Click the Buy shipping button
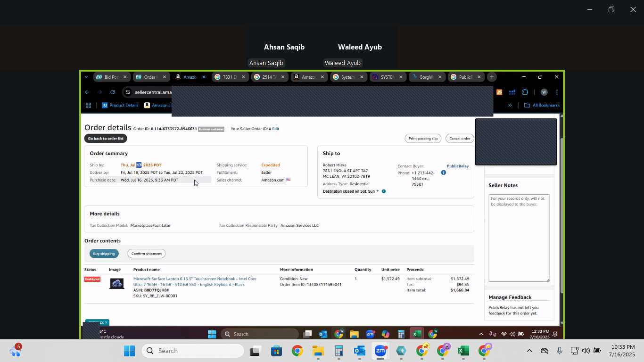This screenshot has width=644, height=362. pos(104,254)
